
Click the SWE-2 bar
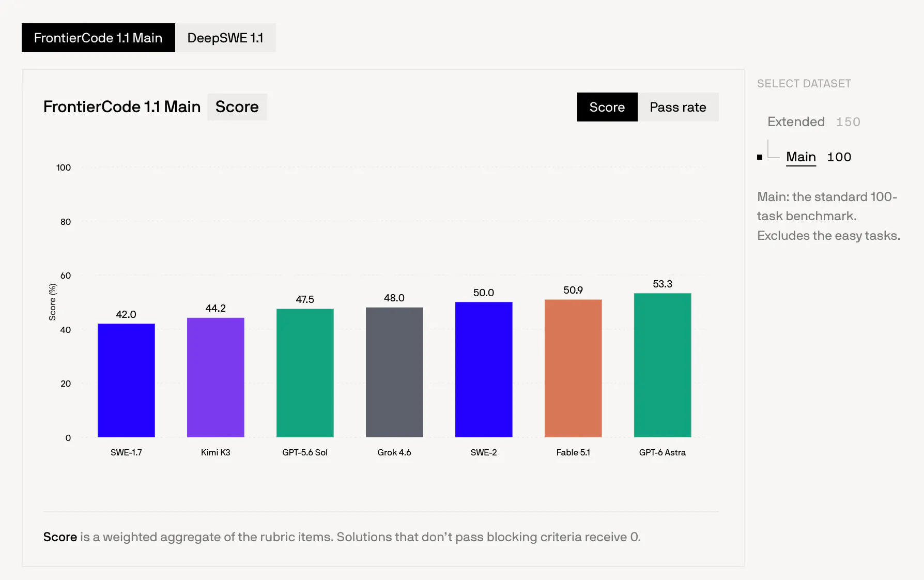coord(484,370)
